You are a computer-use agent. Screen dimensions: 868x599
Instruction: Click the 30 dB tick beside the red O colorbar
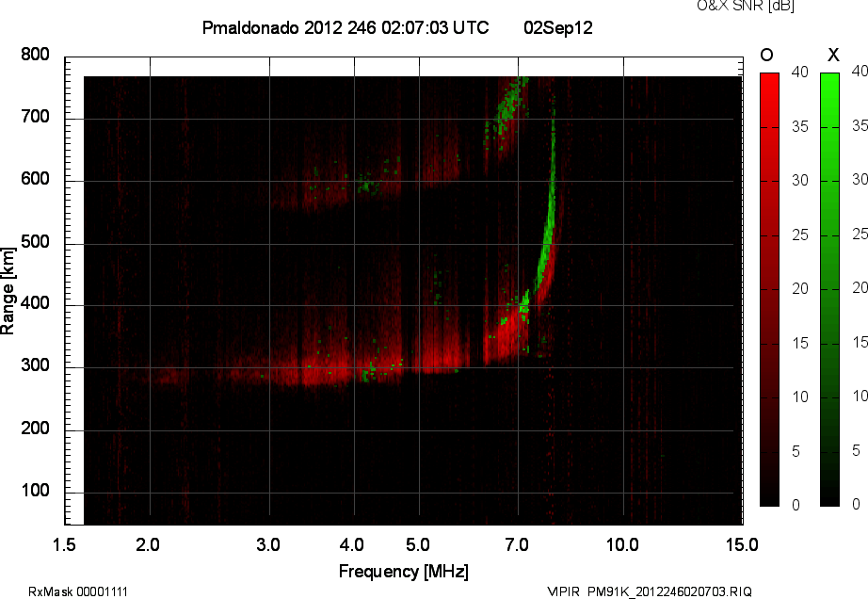[800, 181]
